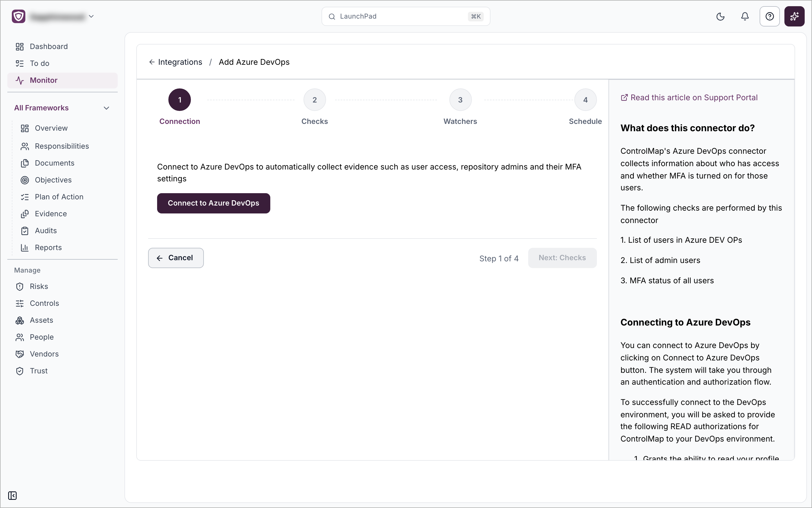
Task: Open Read this article on Support Portal
Action: (689, 98)
